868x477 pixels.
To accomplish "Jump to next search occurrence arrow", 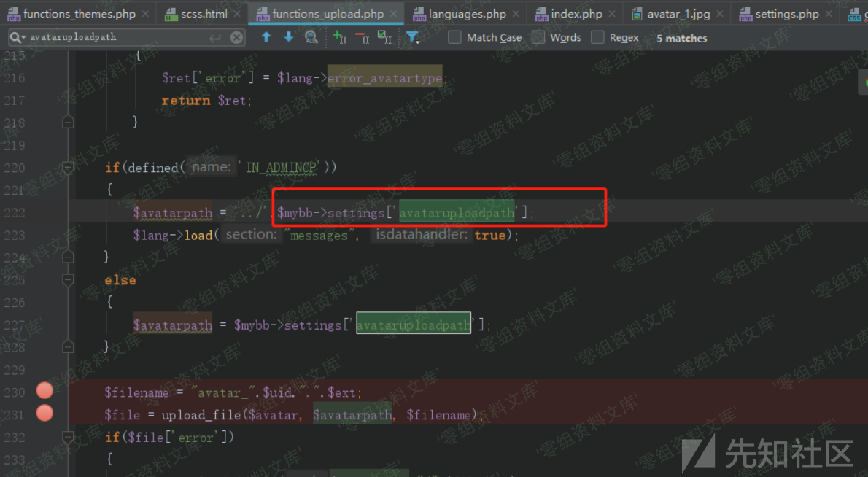I will 289,37.
